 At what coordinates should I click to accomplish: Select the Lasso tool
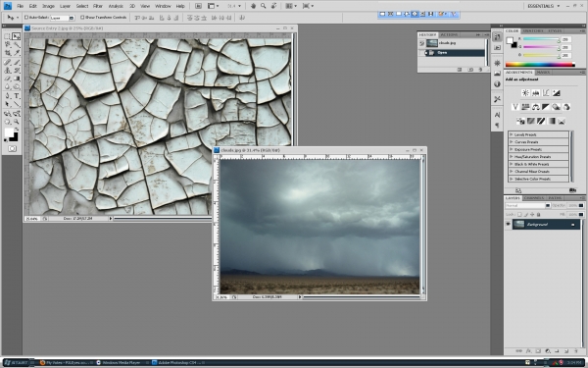pyautogui.click(x=7, y=45)
